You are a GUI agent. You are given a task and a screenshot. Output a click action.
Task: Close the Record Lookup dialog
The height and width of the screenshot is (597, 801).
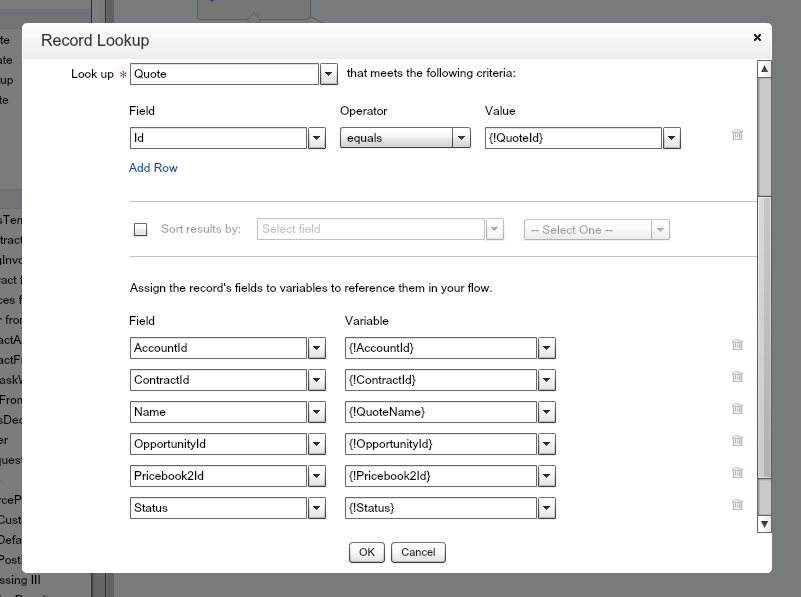[x=758, y=37]
